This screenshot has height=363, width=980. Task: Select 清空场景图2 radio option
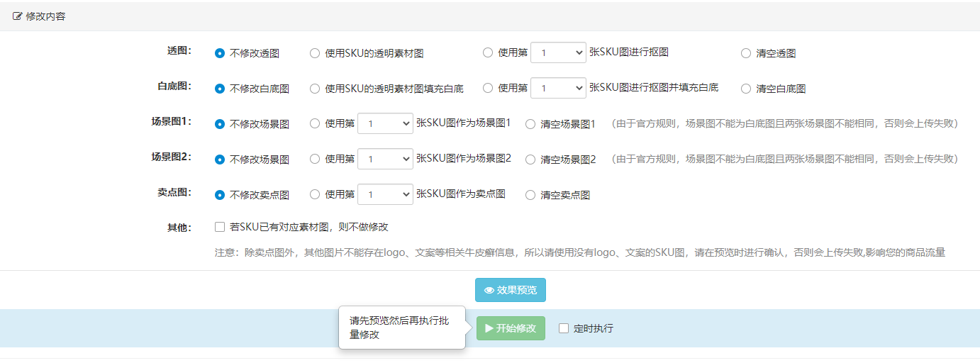click(530, 160)
